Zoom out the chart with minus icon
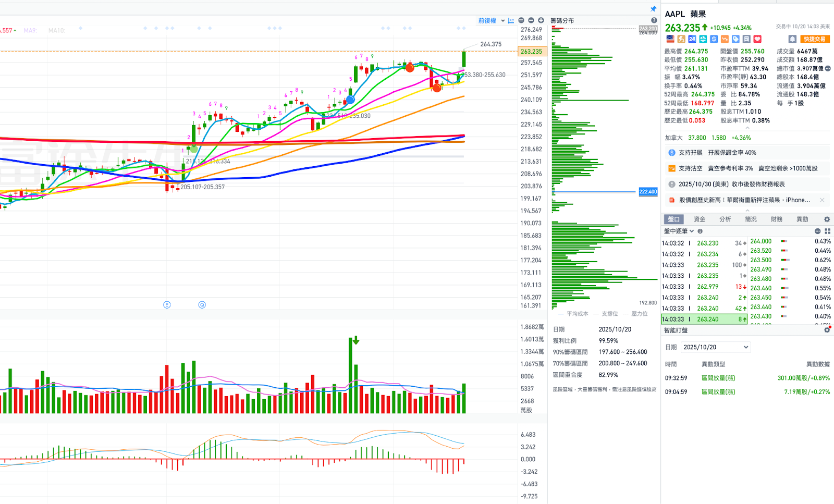Image resolution: width=834 pixels, height=504 pixels. coord(531,21)
